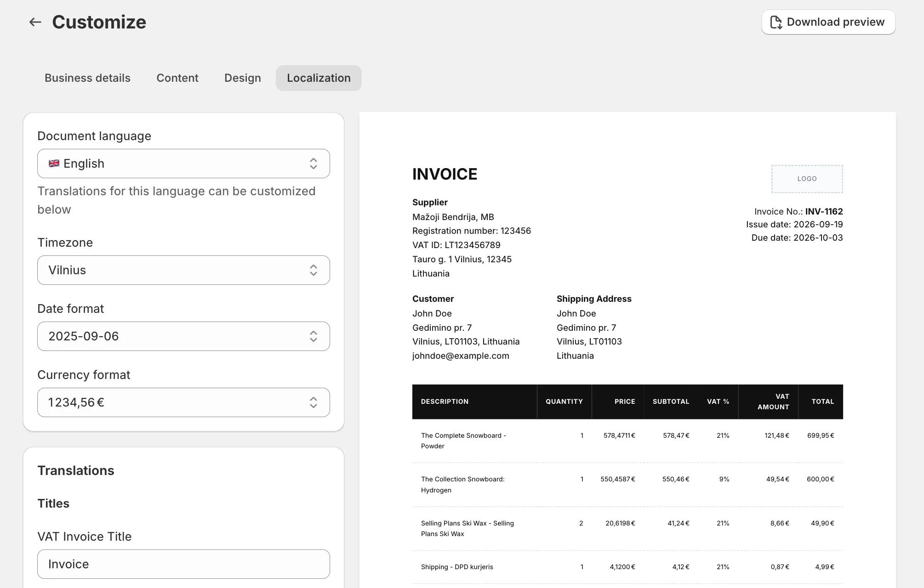Click Mažoji Bendrija, MB supplier name
This screenshot has height=588, width=924.
coord(453,217)
